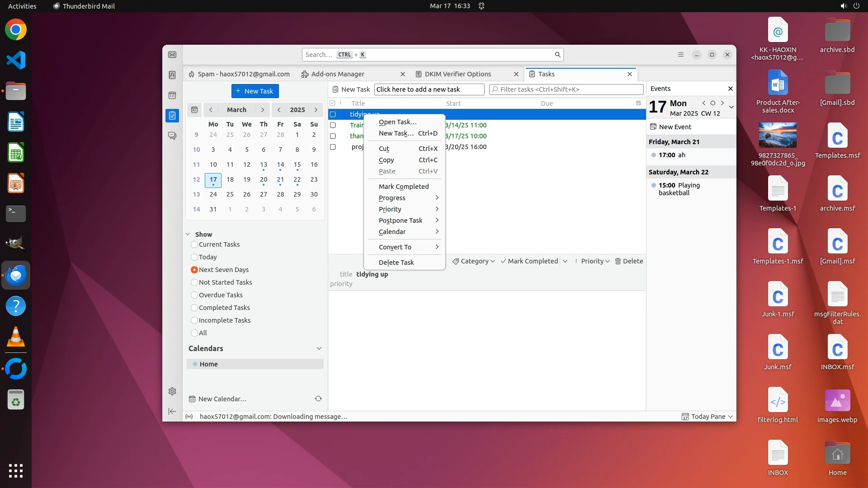
Task: Switch to the DKIM Verifier Options tab
Action: tap(458, 74)
